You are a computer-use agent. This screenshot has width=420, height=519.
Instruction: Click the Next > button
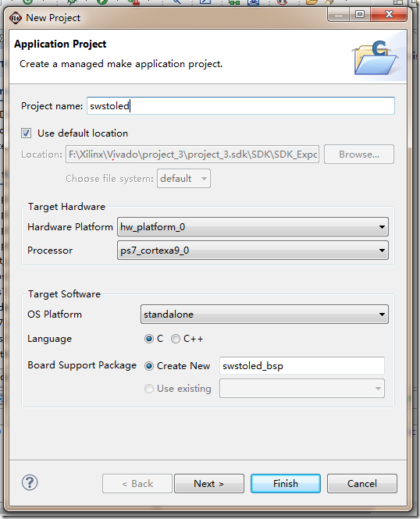[209, 484]
